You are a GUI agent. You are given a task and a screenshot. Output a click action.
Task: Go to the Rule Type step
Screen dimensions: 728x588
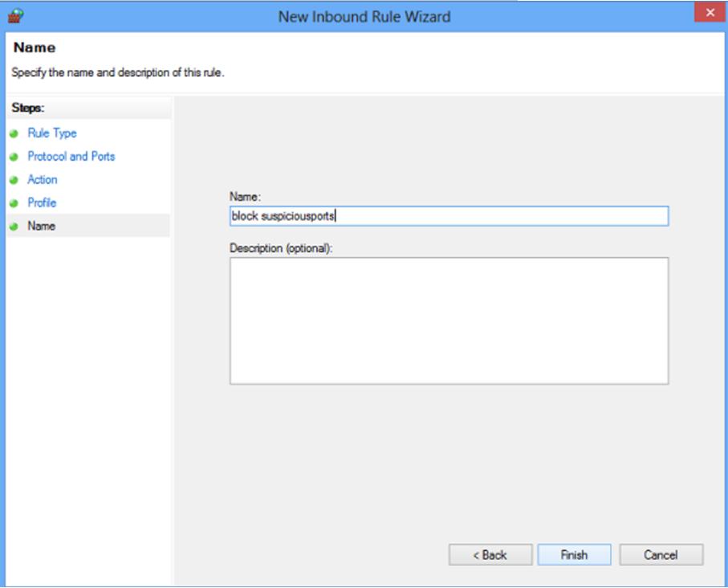(52, 133)
